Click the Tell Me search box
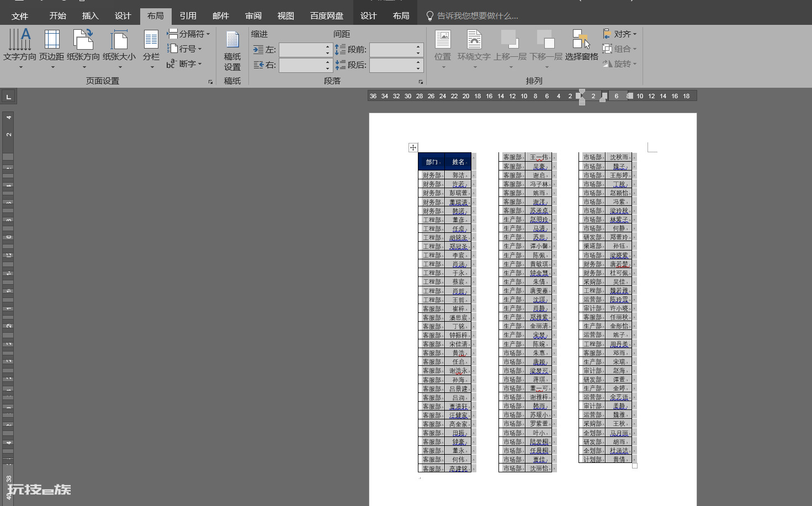 (x=477, y=16)
